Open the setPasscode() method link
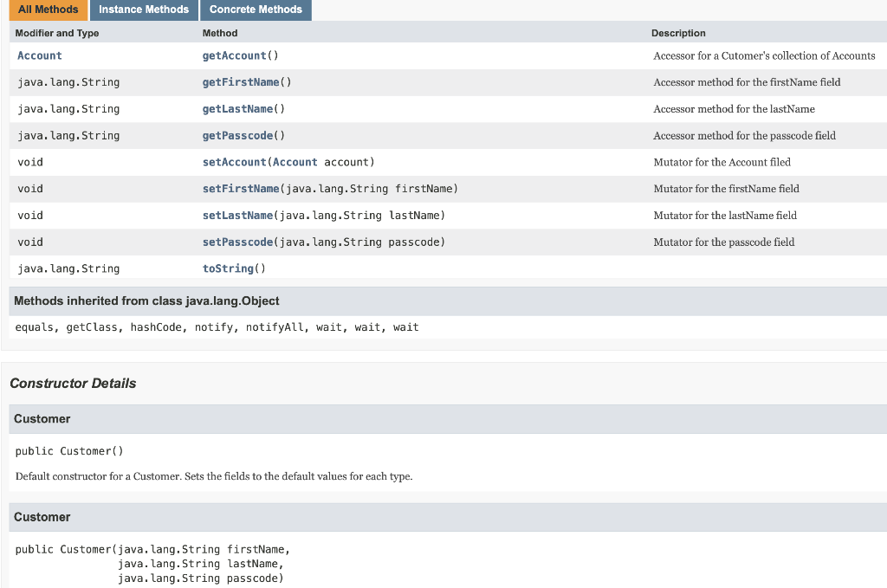 [236, 242]
